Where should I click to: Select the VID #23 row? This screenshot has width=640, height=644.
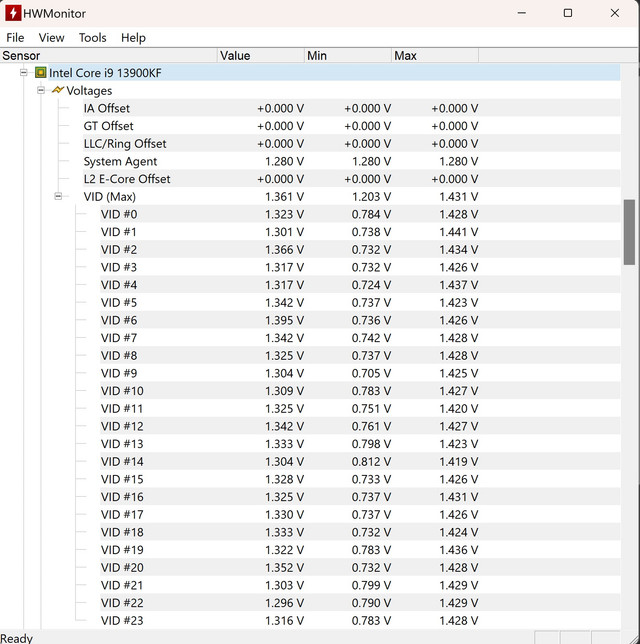click(360, 620)
